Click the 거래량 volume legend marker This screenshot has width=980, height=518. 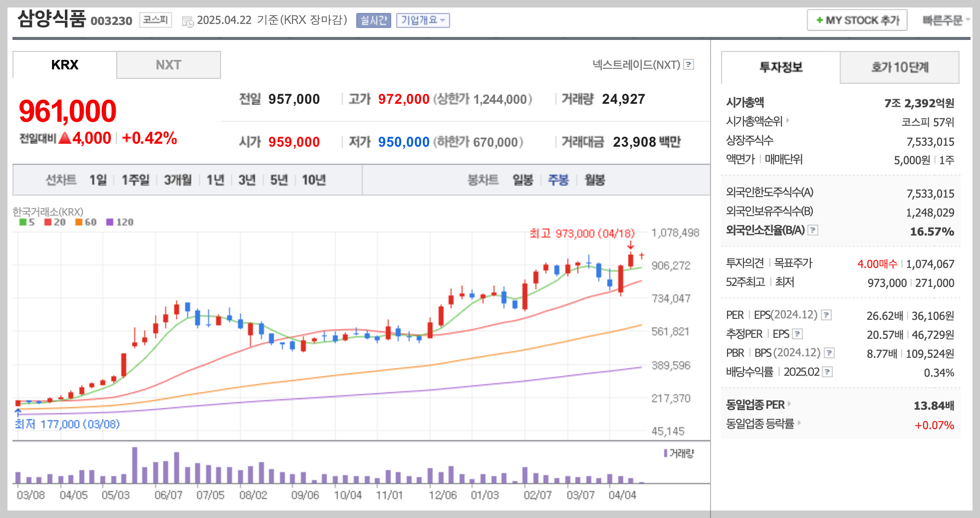tap(666, 453)
